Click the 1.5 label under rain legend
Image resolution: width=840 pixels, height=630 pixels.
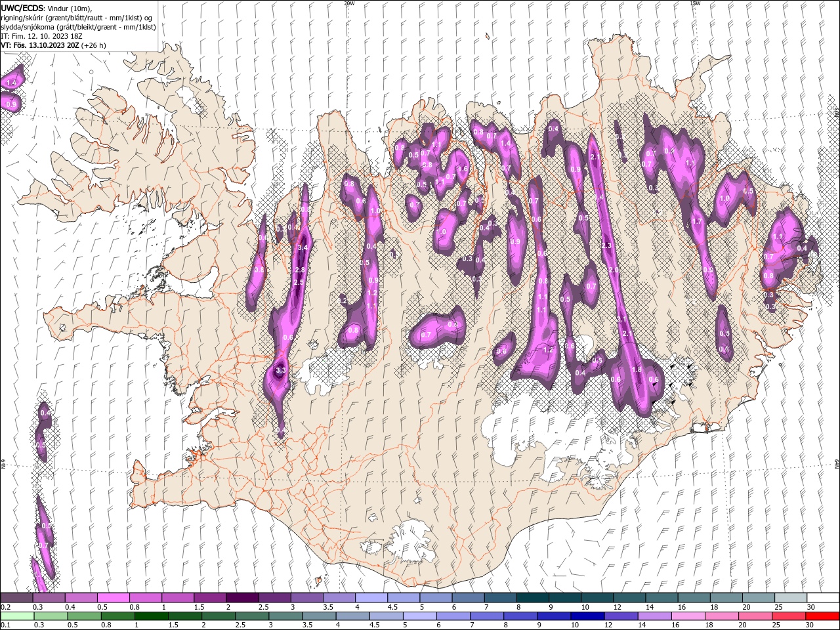pyautogui.click(x=174, y=625)
